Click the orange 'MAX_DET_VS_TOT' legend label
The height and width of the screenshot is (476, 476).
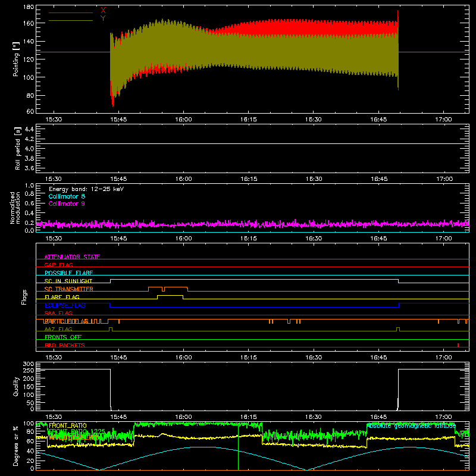73,437
